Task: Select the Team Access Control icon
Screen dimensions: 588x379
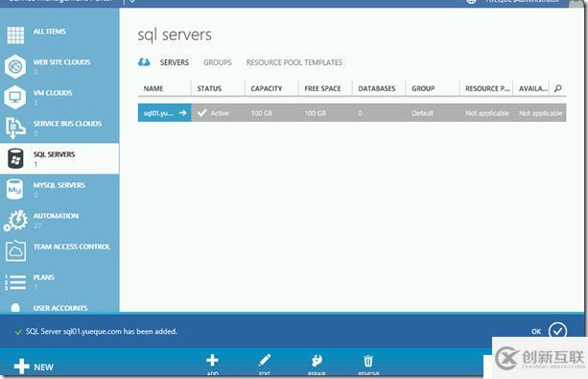Action: click(15, 250)
